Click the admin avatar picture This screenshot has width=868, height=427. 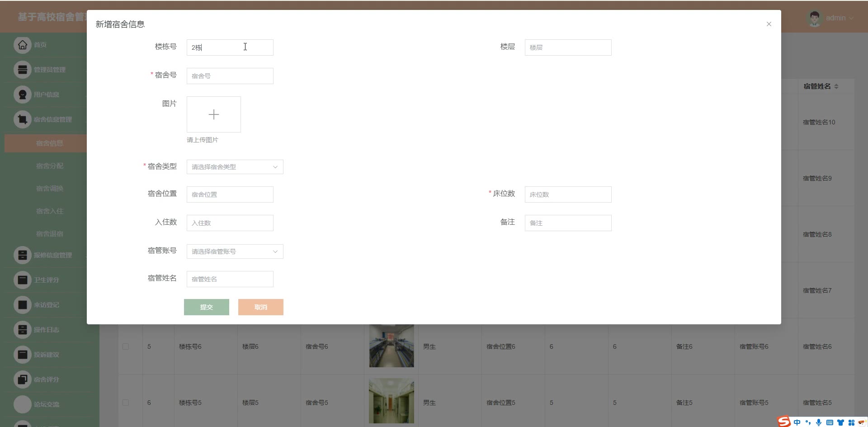coord(815,18)
